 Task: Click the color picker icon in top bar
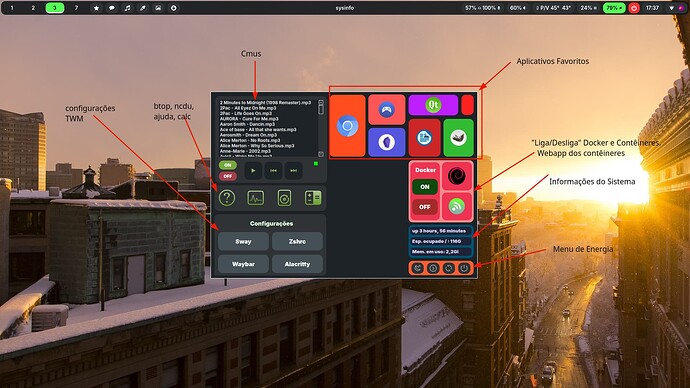point(143,8)
